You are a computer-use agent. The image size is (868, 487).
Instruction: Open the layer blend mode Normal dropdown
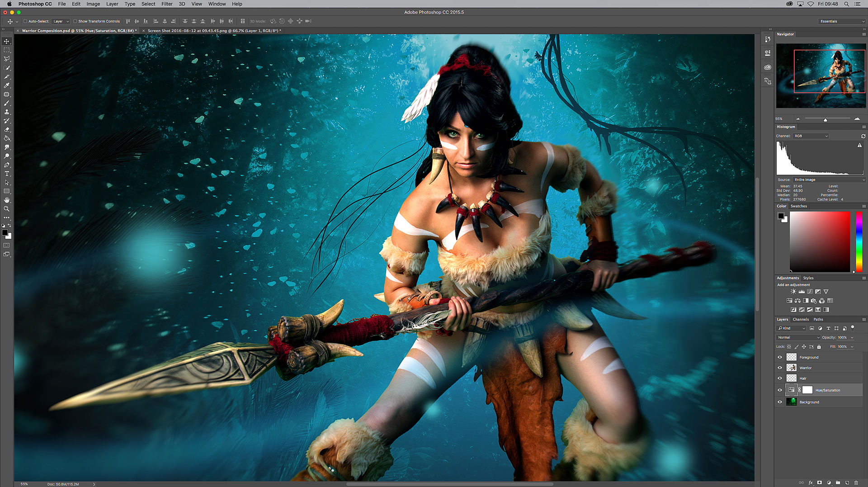click(x=798, y=337)
